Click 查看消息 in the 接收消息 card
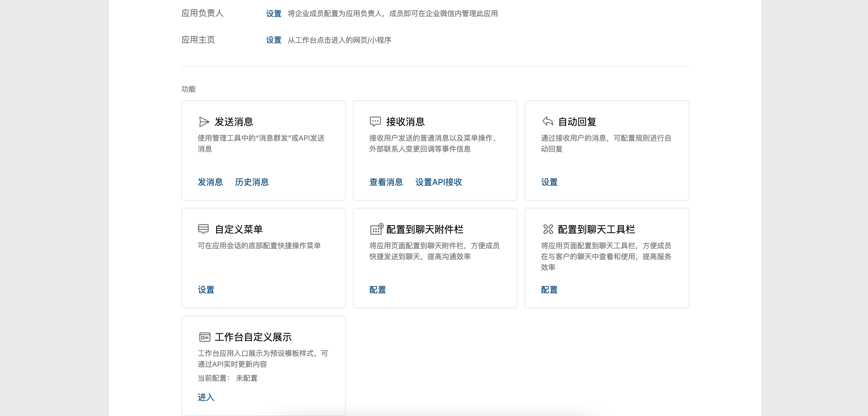The height and width of the screenshot is (416, 868). coord(386,182)
